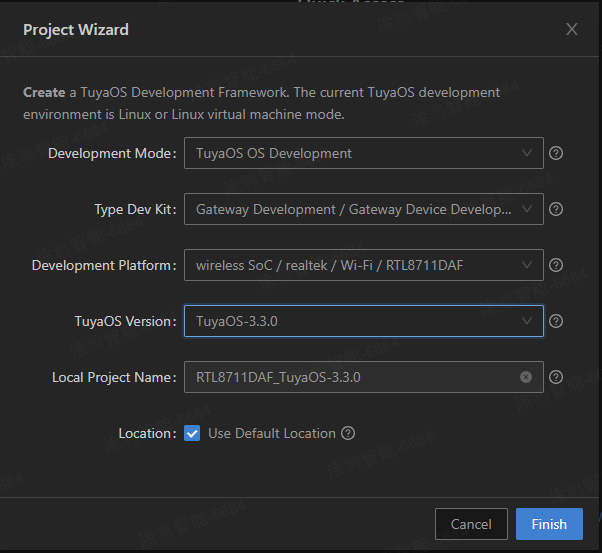The image size is (602, 553).
Task: Click help icon beside Use Default Location
Action: point(348,434)
